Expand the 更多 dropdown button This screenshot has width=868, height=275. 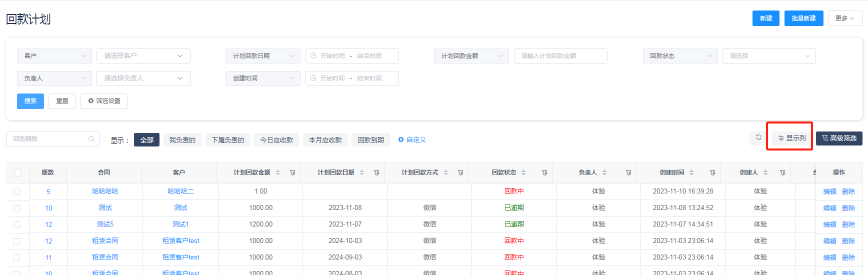[844, 18]
